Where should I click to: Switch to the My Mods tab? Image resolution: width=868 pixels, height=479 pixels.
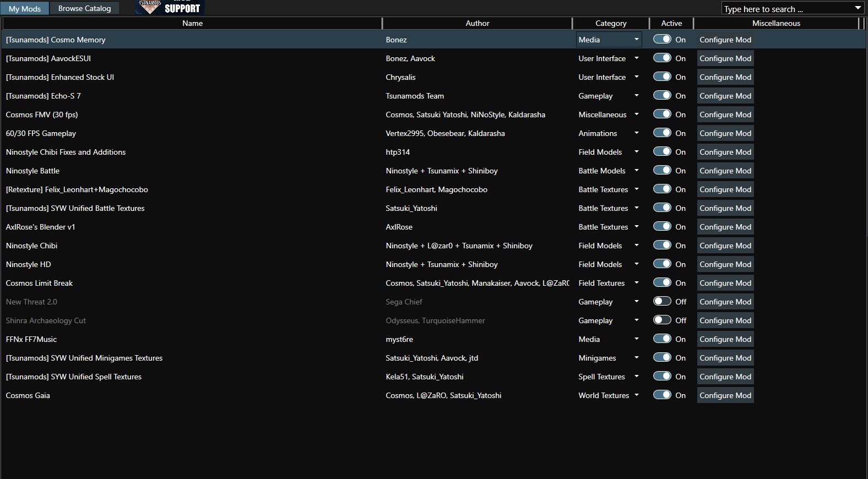point(25,8)
